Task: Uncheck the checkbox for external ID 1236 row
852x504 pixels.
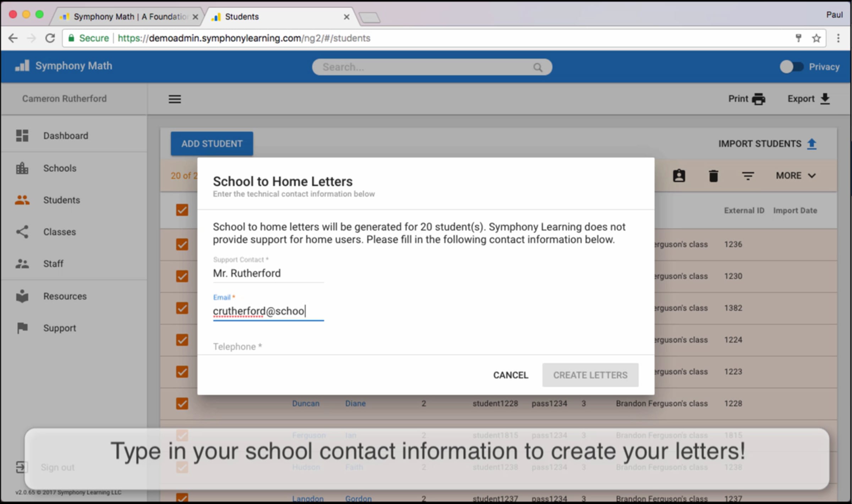Action: pyautogui.click(x=182, y=244)
